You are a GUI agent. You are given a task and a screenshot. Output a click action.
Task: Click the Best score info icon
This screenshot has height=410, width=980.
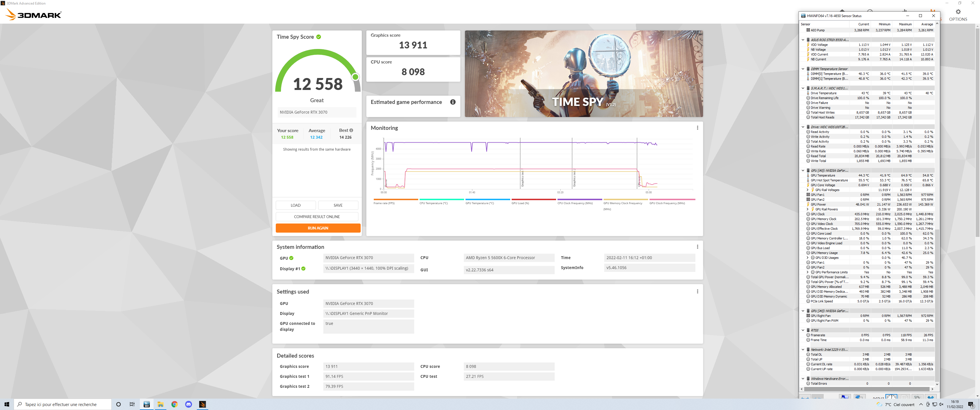[351, 130]
